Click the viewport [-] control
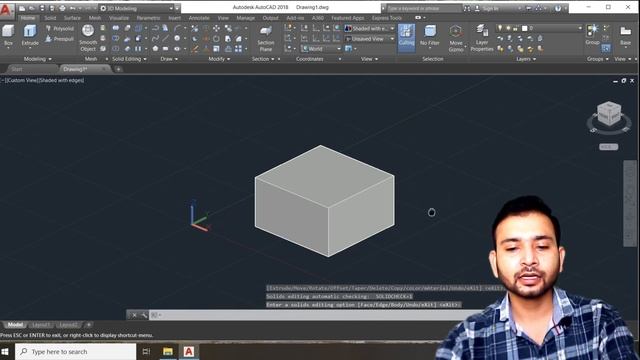The image size is (640, 360). click(x=2, y=80)
